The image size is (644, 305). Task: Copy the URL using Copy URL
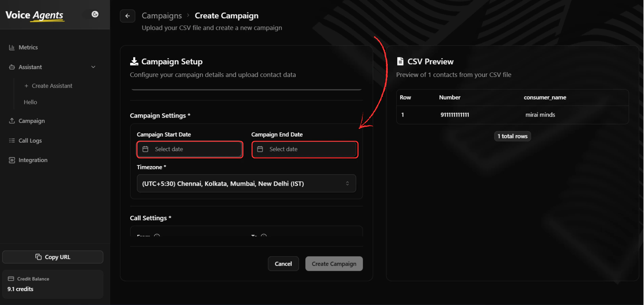coord(53,257)
